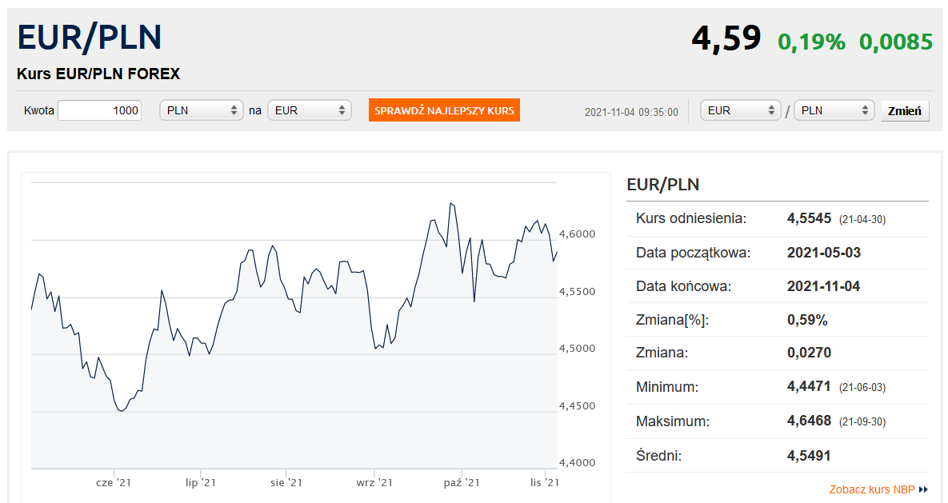Click the chart x-axis label lip '21

[x=201, y=482]
